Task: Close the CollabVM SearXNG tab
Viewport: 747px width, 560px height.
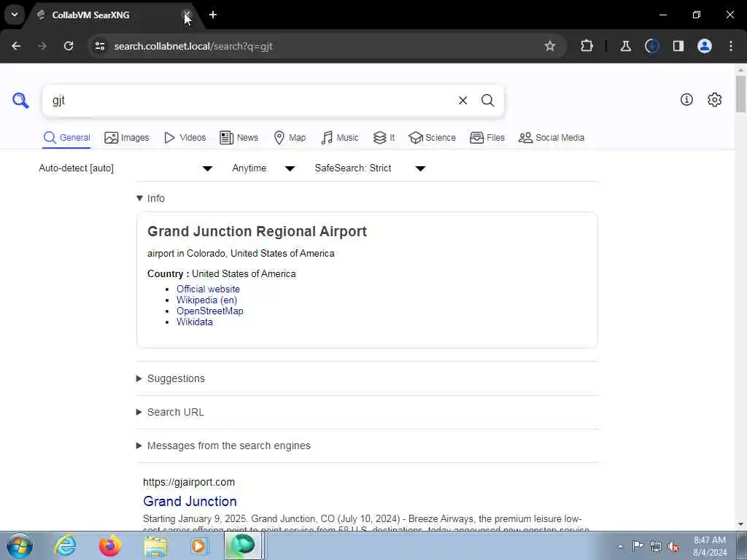Action: [x=187, y=15]
